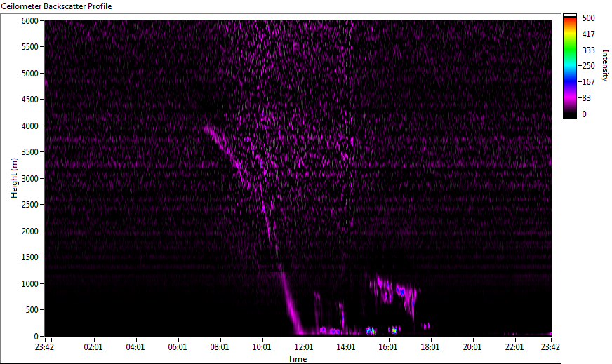612x364 pixels.
Task: Click the 'Intensity' legend title
Action: tap(606, 65)
